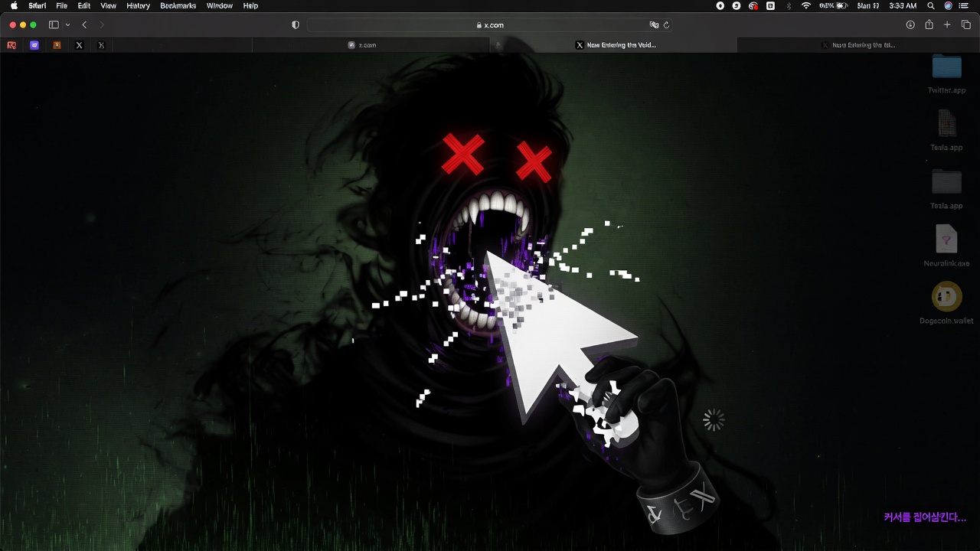The height and width of the screenshot is (551, 980).
Task: Open the Bookmarks menu
Action: pyautogui.click(x=178, y=5)
